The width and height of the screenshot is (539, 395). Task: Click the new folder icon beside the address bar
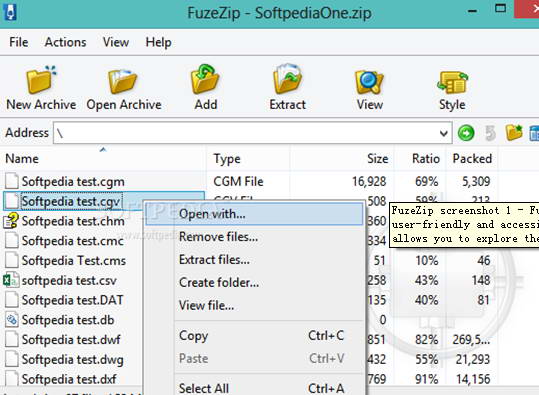coord(514,132)
